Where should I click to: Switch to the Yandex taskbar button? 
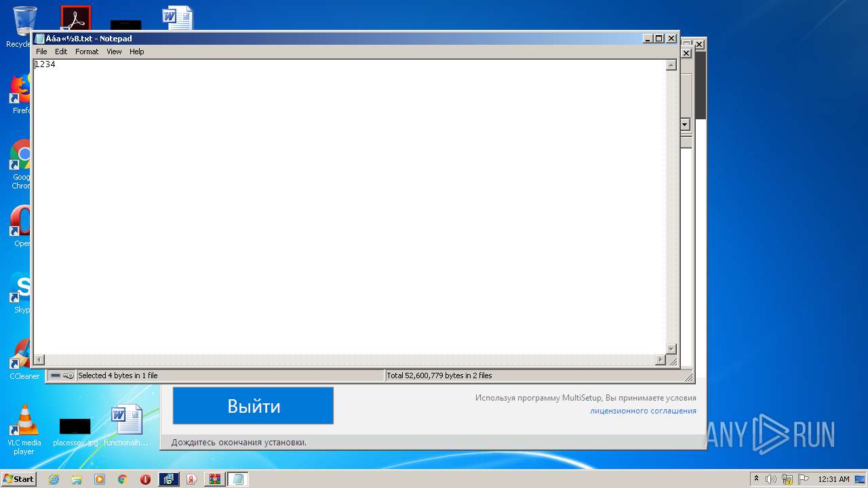192,479
